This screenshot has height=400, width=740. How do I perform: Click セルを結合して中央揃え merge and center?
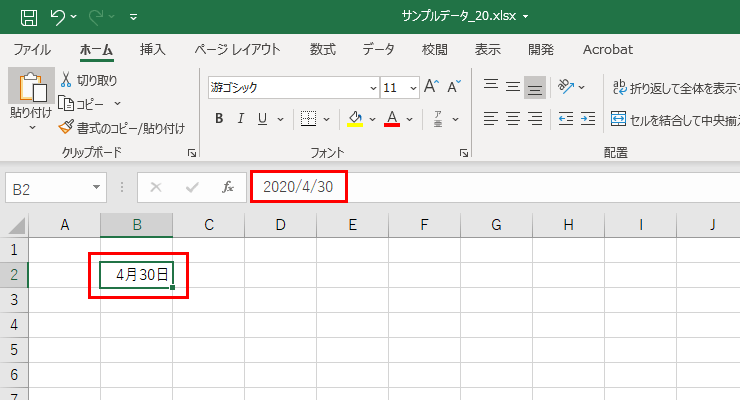pos(675,120)
